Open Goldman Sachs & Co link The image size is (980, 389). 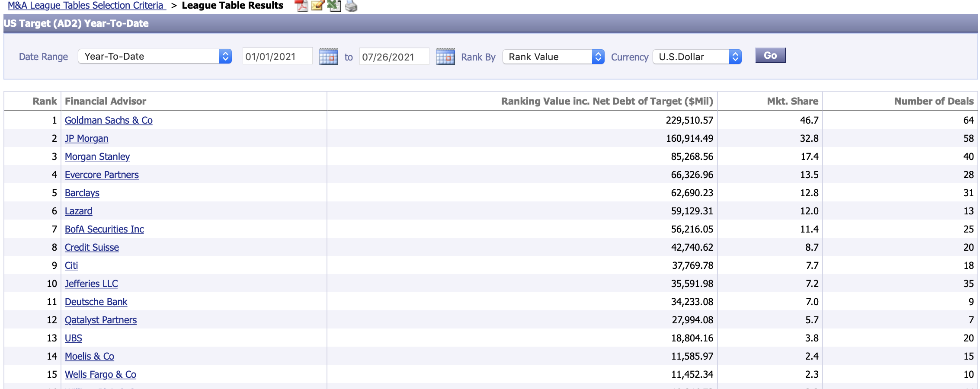click(x=109, y=120)
